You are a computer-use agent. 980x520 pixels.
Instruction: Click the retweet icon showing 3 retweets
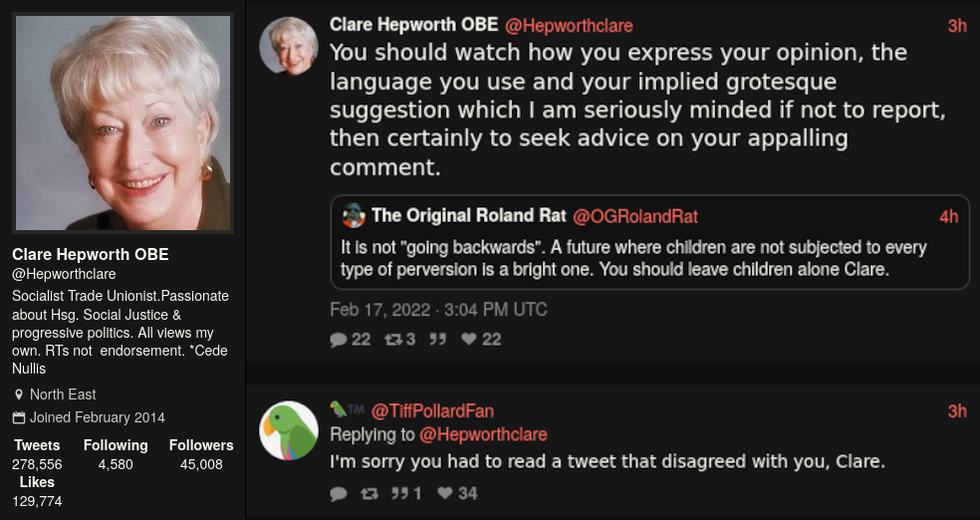(391, 340)
